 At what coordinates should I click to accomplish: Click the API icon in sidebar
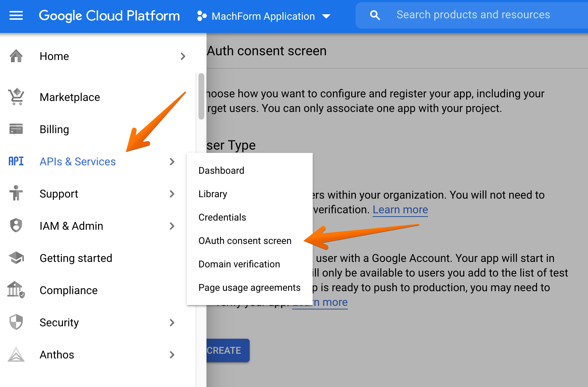pos(16,161)
